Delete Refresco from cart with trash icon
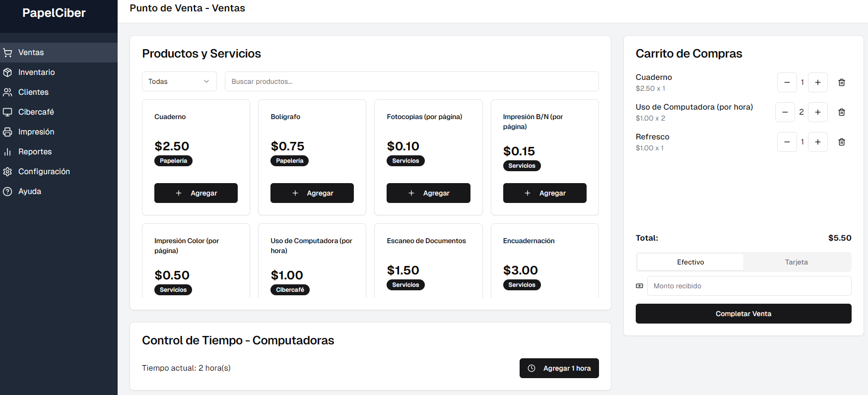The height and width of the screenshot is (395, 868). (842, 142)
